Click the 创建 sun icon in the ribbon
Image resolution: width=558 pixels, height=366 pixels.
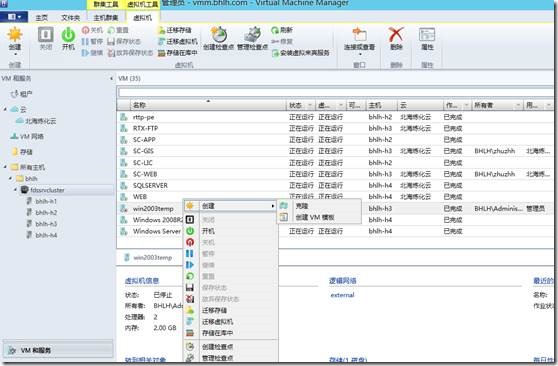pyautogui.click(x=15, y=35)
